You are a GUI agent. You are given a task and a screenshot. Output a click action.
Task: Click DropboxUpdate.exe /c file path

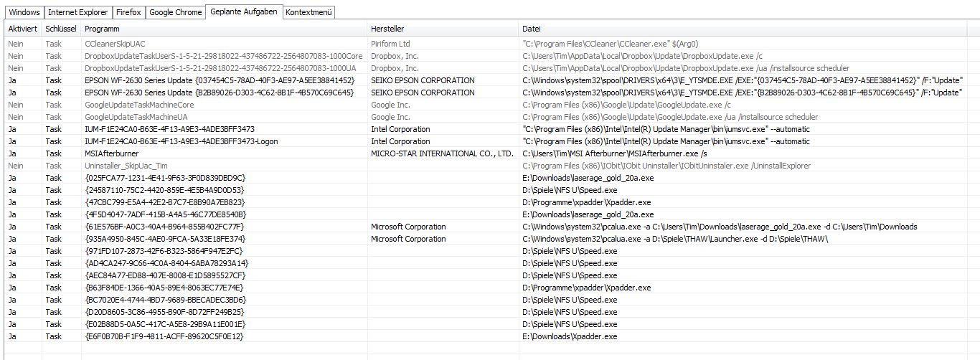click(x=642, y=55)
